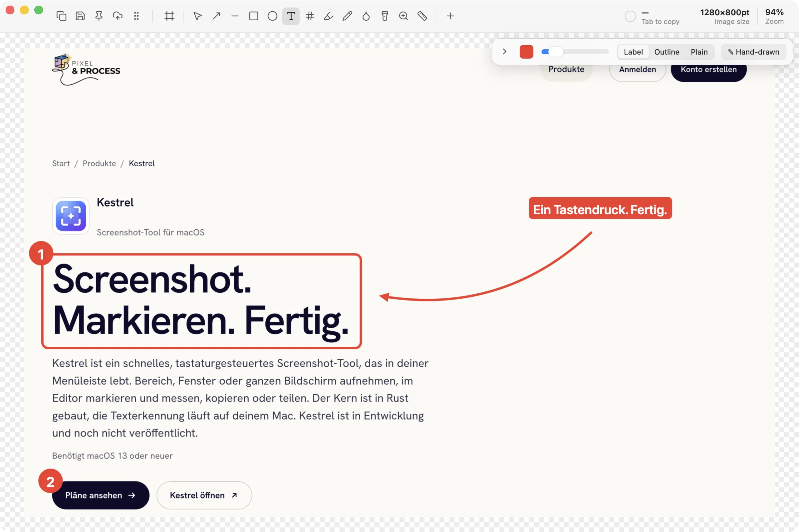Switch text style to Outline

point(666,52)
